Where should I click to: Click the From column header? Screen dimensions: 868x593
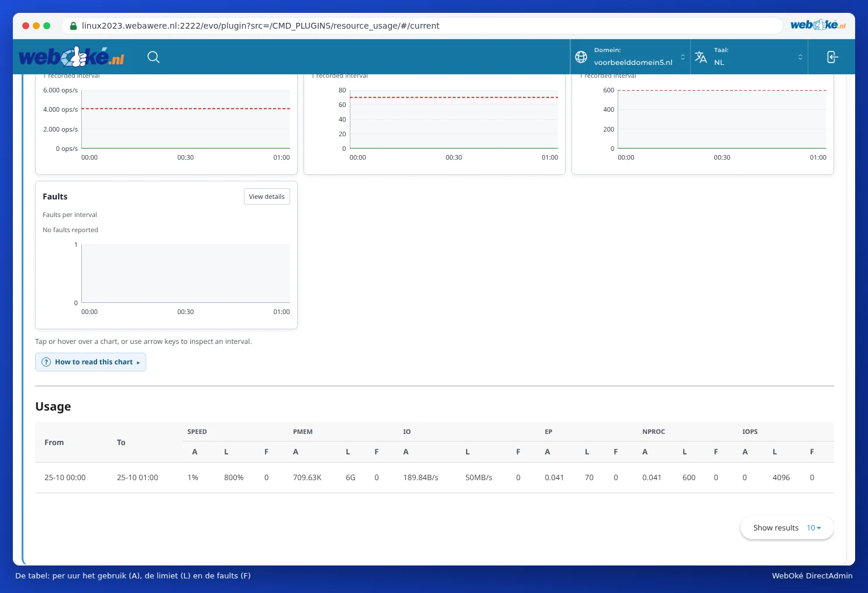coord(54,442)
